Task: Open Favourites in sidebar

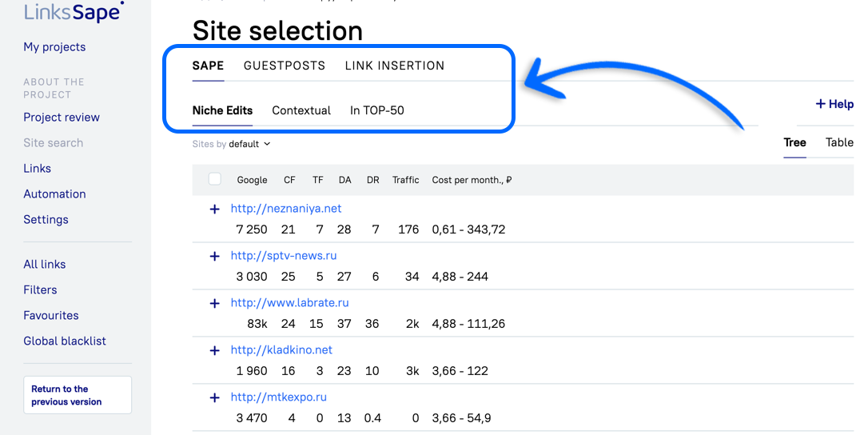Action: 51,315
